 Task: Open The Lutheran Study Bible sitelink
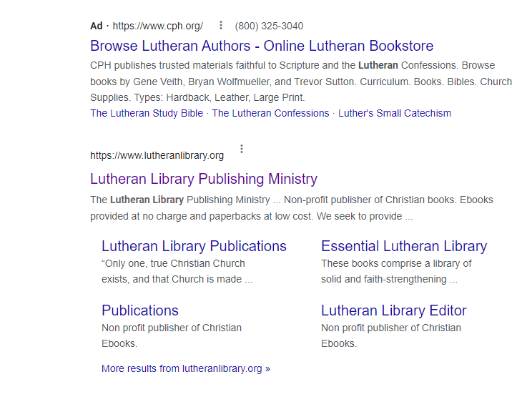[147, 113]
